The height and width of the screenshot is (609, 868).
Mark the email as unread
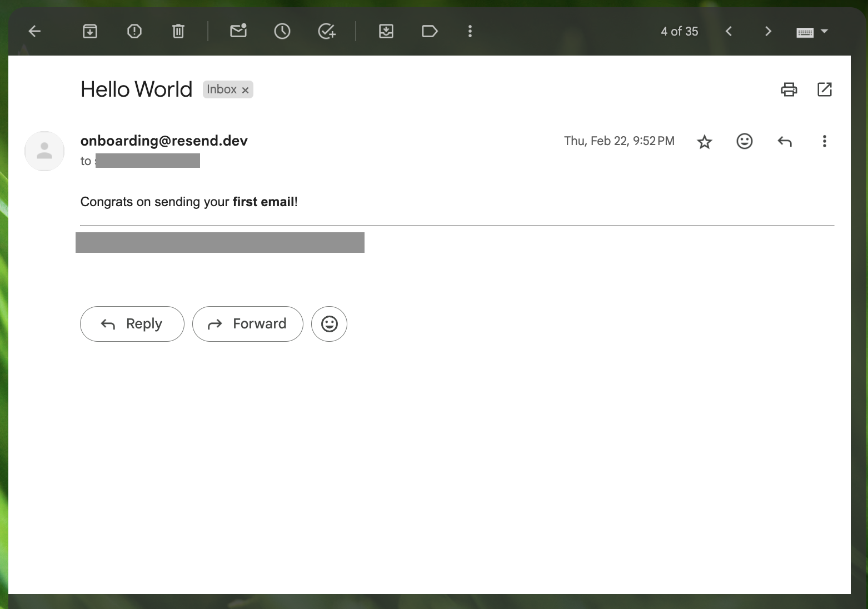[238, 31]
